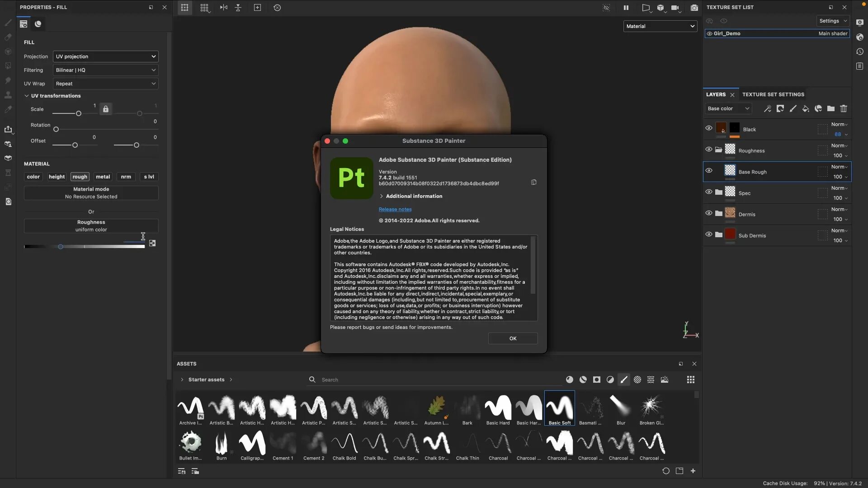Toggle the scale lock button

[105, 109]
